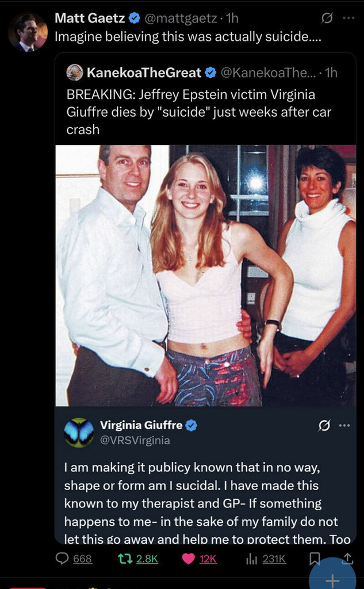This screenshot has height=589, width=364.
Task: Open the @VRSVirginia handle
Action: (135, 440)
